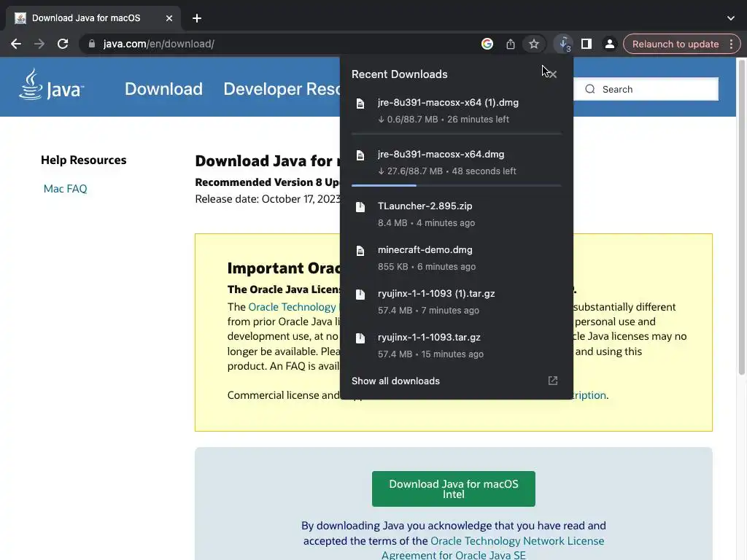Open the Developer Resources nav item

(x=282, y=89)
